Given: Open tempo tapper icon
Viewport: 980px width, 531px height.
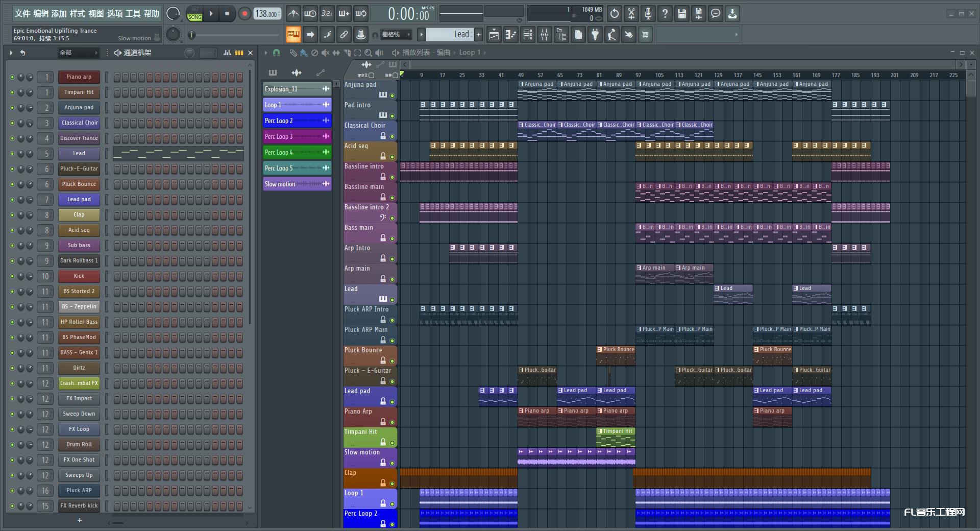Looking at the screenshot, I should point(612,35).
